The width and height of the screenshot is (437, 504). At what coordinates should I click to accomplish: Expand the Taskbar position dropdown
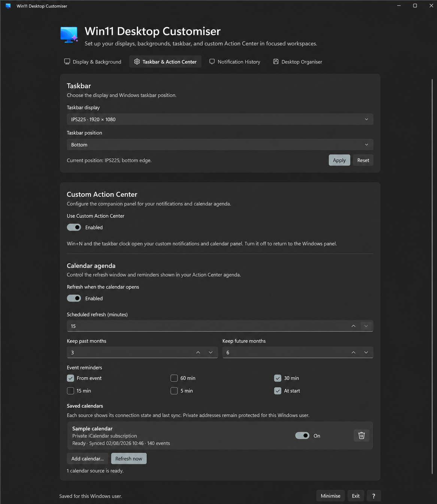tap(220, 145)
